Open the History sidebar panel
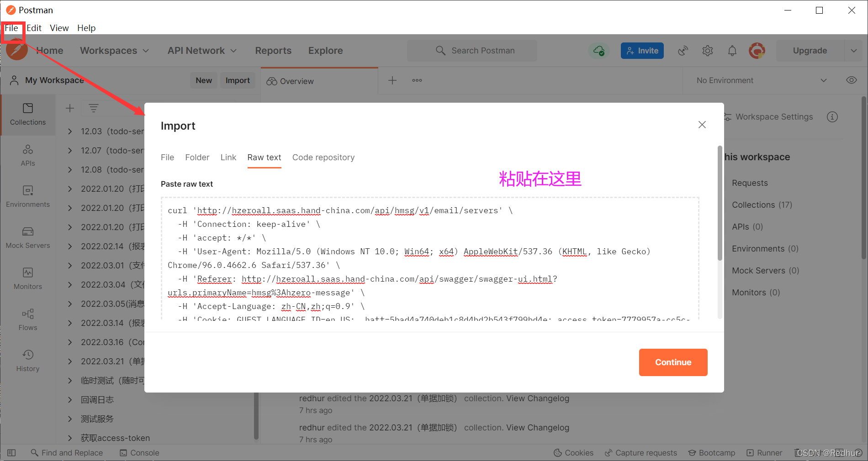 (x=28, y=361)
